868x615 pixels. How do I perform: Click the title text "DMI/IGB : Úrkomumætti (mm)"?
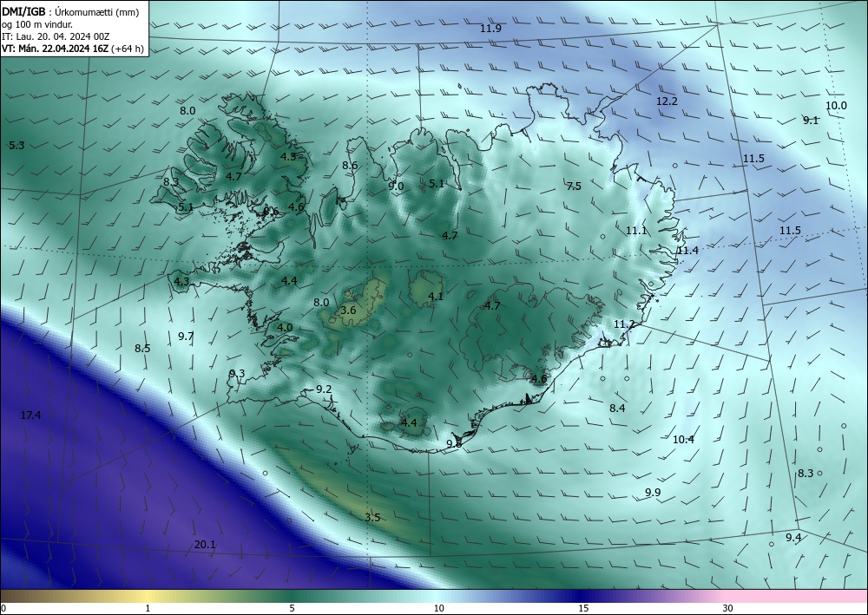[70, 11]
